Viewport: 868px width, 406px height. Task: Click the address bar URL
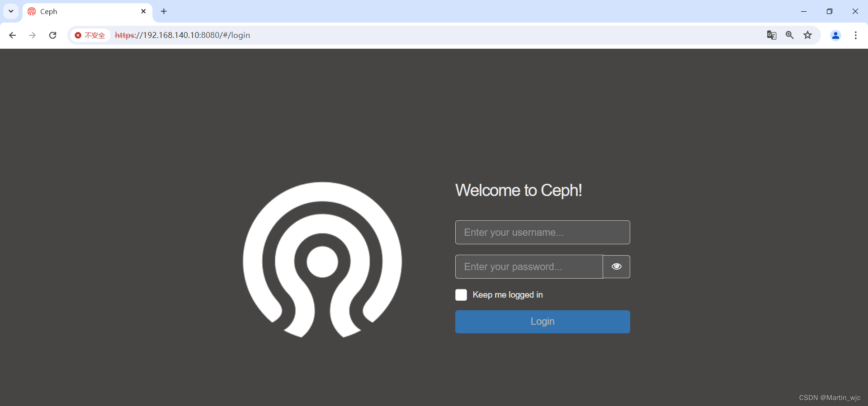[183, 35]
